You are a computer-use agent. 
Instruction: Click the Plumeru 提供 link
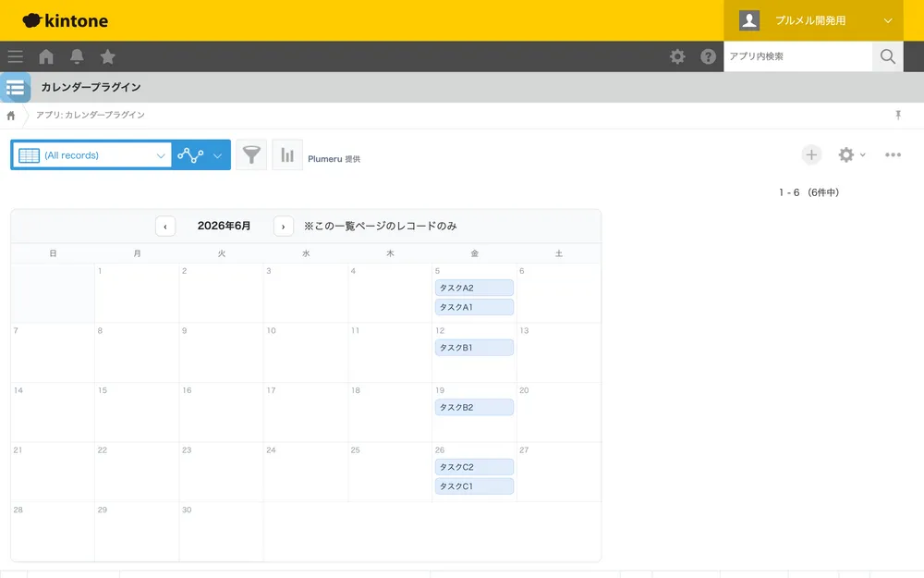pos(334,159)
